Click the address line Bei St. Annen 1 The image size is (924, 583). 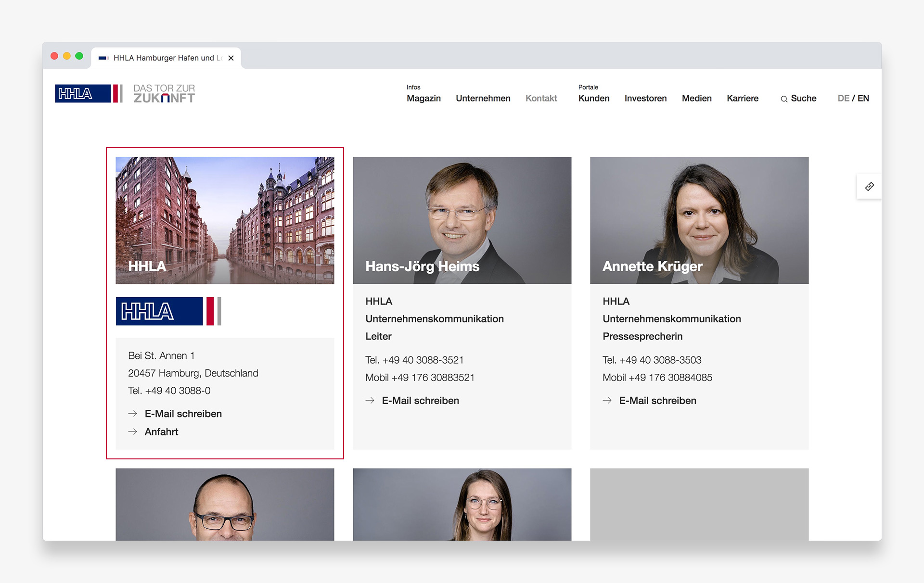pos(161,355)
